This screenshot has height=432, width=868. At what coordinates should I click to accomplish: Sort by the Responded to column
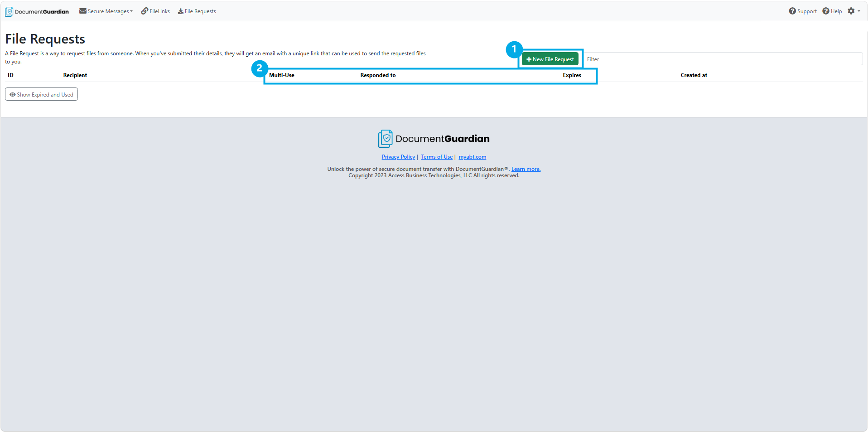coord(378,75)
